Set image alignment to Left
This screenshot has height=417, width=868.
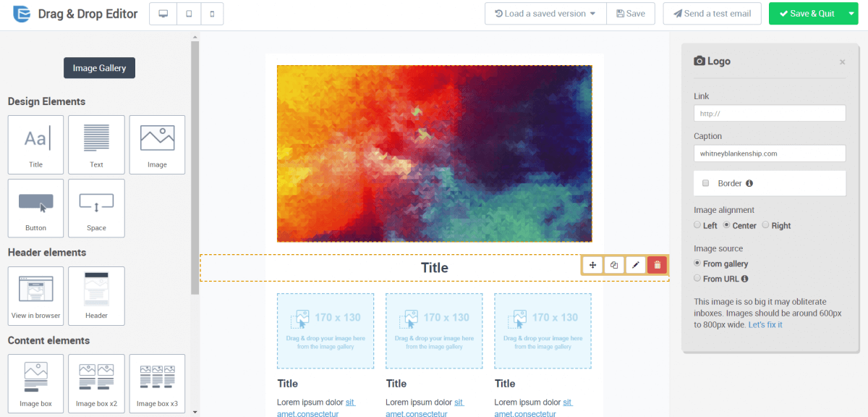698,225
